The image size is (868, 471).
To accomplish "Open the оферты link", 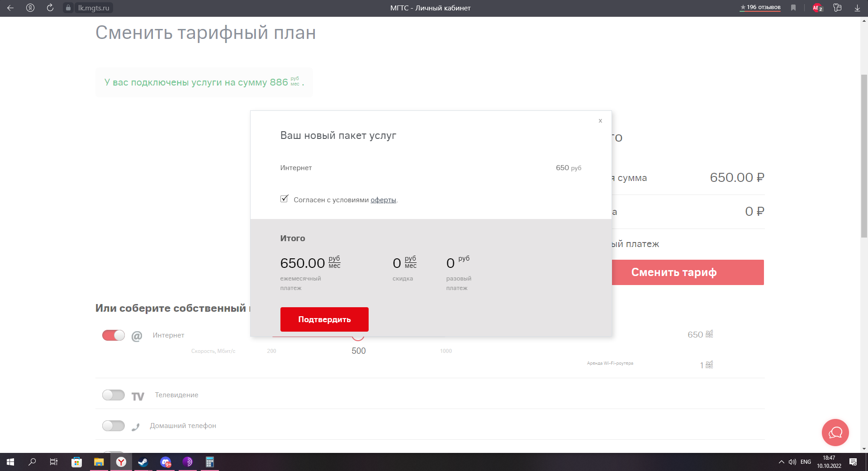I will 383,200.
